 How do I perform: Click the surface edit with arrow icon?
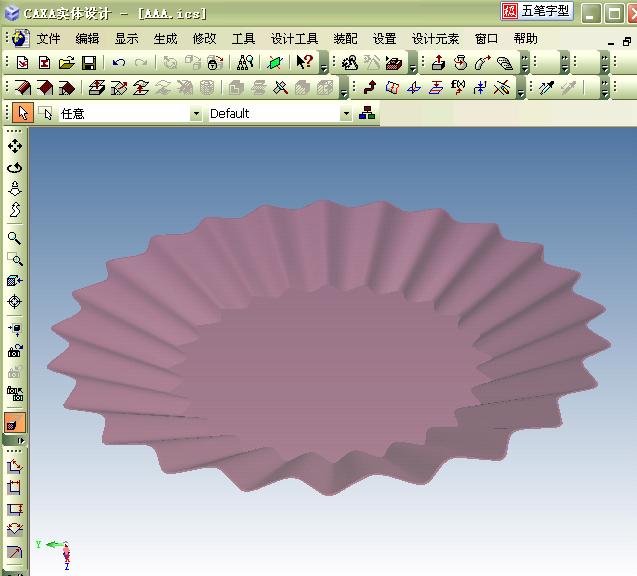(x=119, y=87)
